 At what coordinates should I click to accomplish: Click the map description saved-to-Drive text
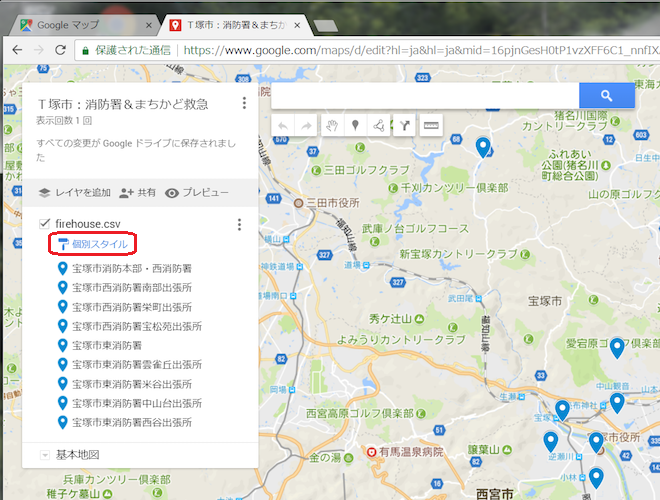tap(136, 150)
